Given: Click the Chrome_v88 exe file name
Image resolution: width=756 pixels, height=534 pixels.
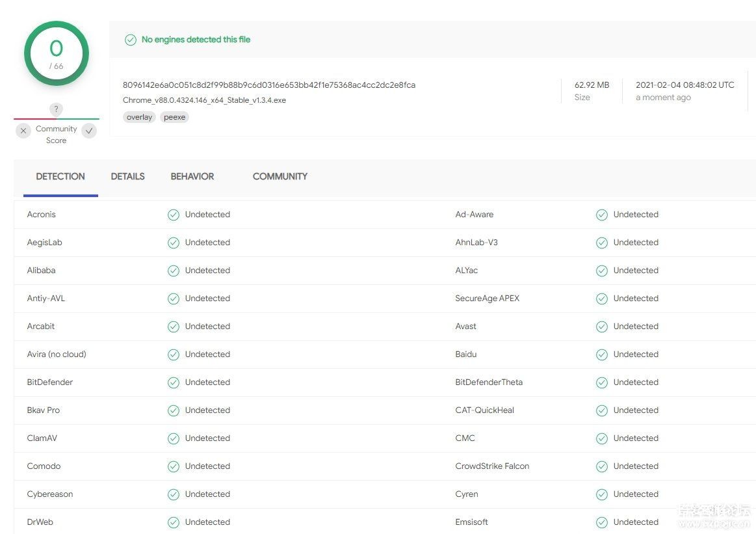Looking at the screenshot, I should pyautogui.click(x=204, y=100).
